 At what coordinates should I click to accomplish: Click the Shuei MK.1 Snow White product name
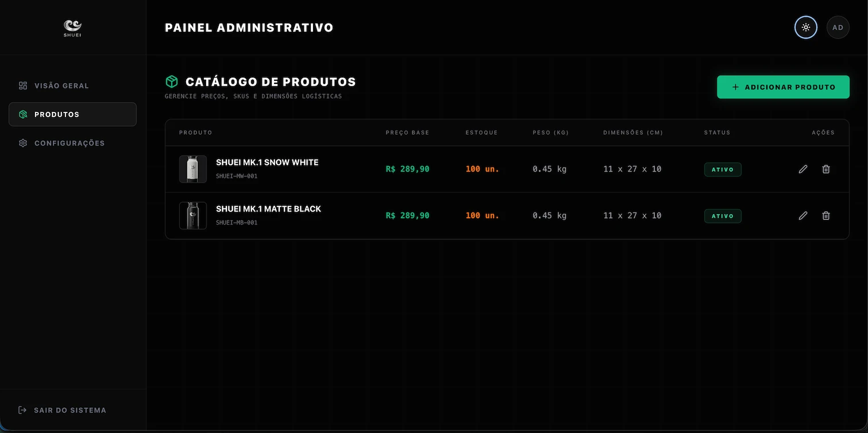[267, 163]
